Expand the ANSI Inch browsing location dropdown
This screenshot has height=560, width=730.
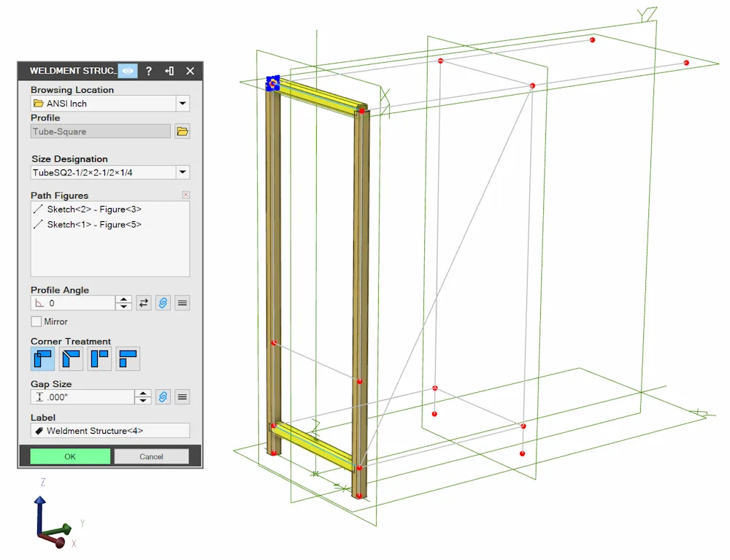coord(182,104)
